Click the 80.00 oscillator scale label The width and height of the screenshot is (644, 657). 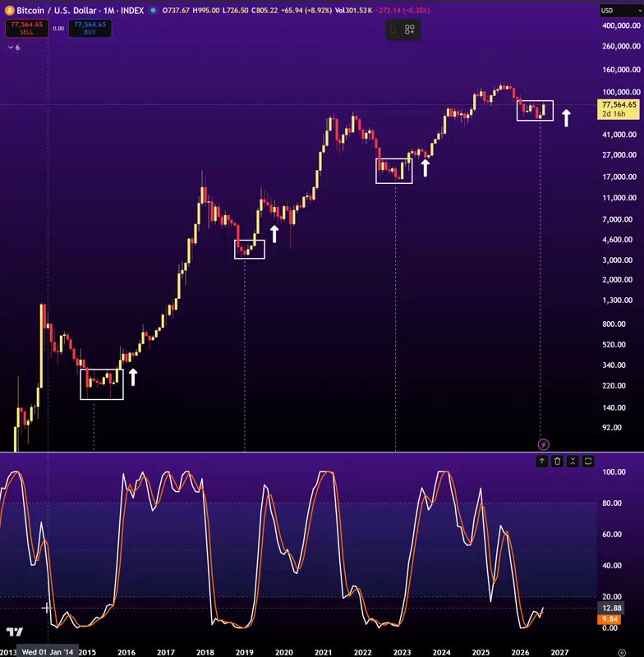pos(612,503)
